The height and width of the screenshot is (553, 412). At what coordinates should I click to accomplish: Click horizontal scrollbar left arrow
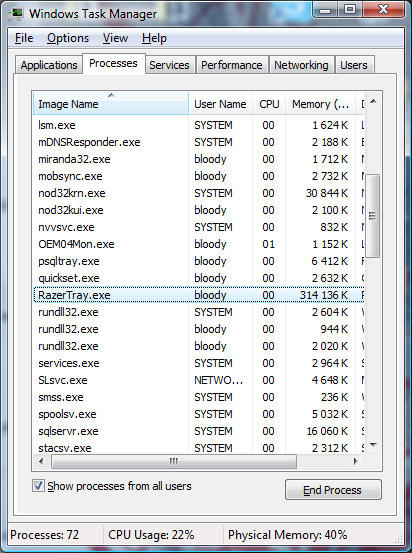tap(41, 461)
